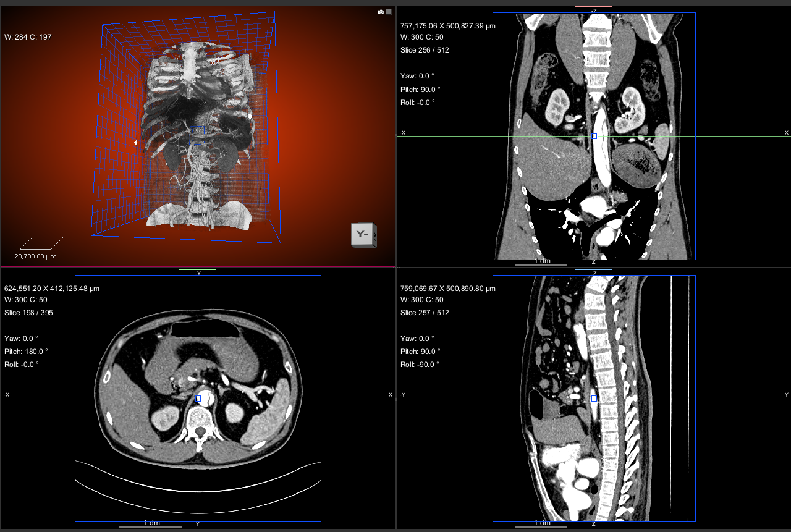This screenshot has height=532, width=791.
Task: Click the 1 dm scale bar in the coronal view
Action: [541, 262]
